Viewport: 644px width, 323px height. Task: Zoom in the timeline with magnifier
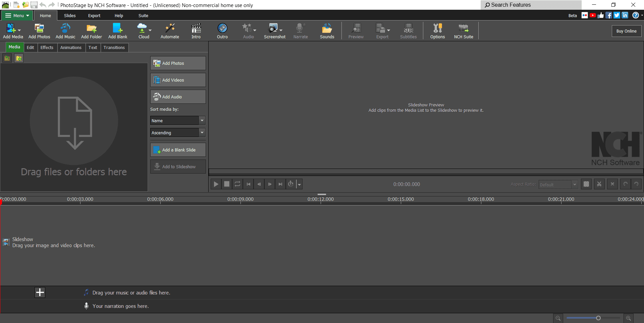click(629, 318)
